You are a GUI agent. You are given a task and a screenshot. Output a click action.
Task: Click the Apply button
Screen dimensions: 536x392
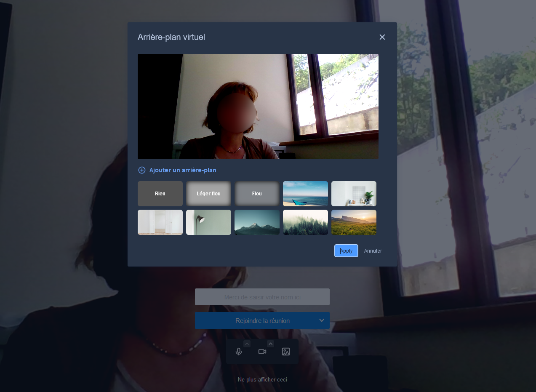(346, 251)
